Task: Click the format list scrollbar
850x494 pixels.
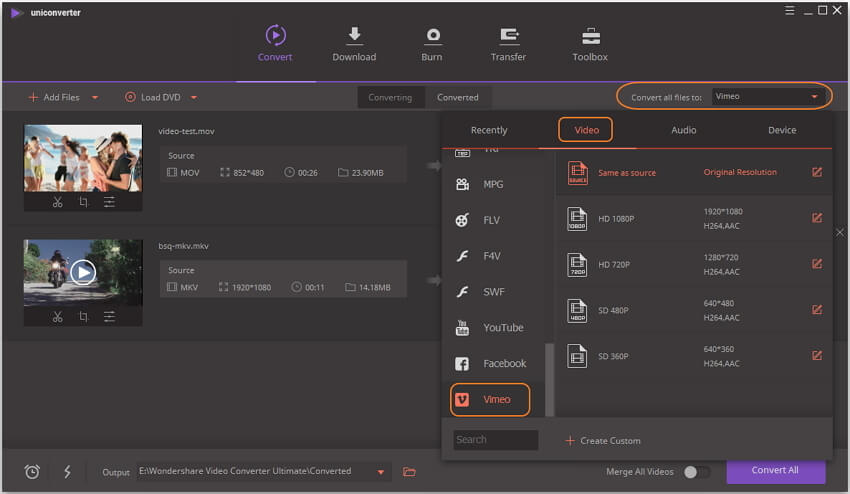Action: 549,380
